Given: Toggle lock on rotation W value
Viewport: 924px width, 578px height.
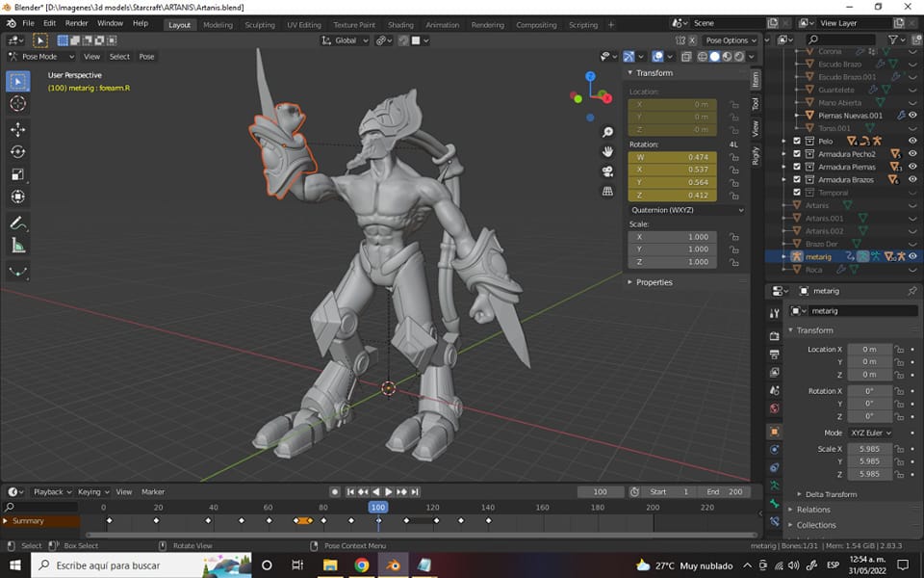Looking at the screenshot, I should click(x=733, y=157).
